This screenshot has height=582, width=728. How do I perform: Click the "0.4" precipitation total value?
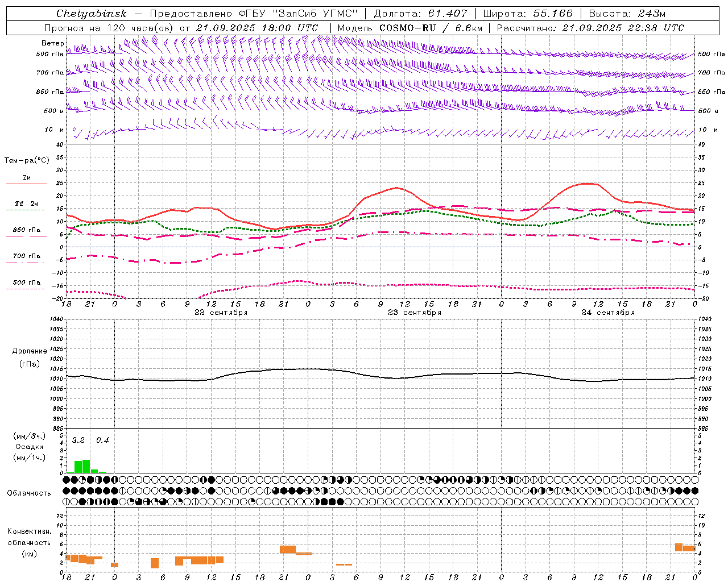tap(102, 440)
